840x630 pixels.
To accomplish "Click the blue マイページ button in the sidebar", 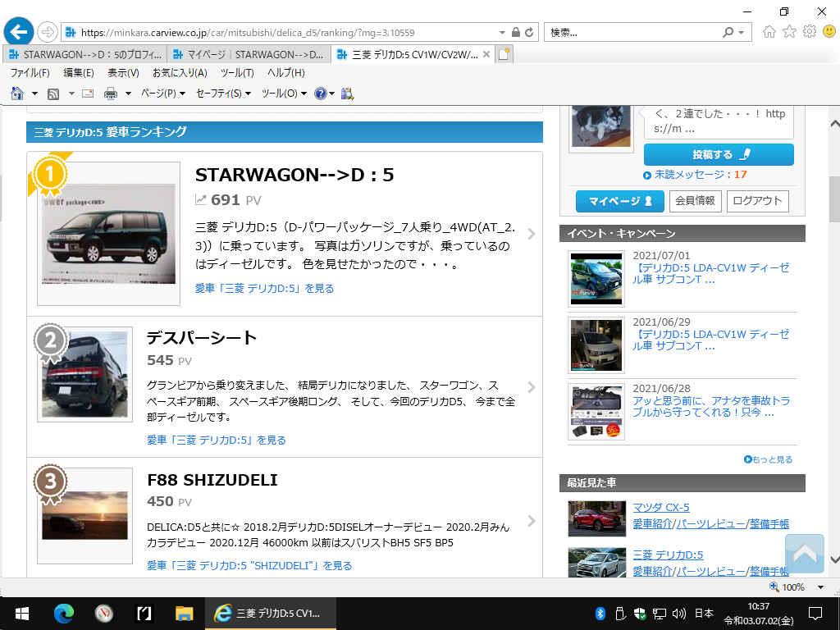I will (x=620, y=201).
